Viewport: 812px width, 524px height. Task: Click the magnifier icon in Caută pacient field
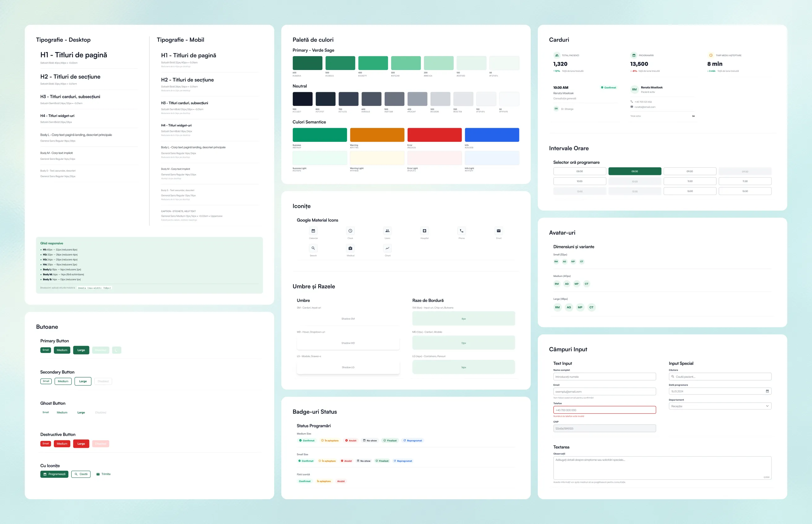[x=673, y=376]
